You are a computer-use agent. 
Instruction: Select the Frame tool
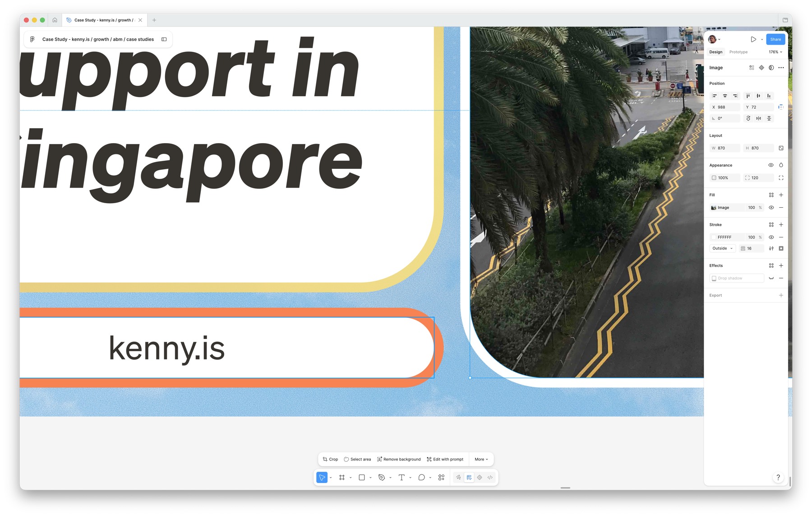(x=342, y=478)
